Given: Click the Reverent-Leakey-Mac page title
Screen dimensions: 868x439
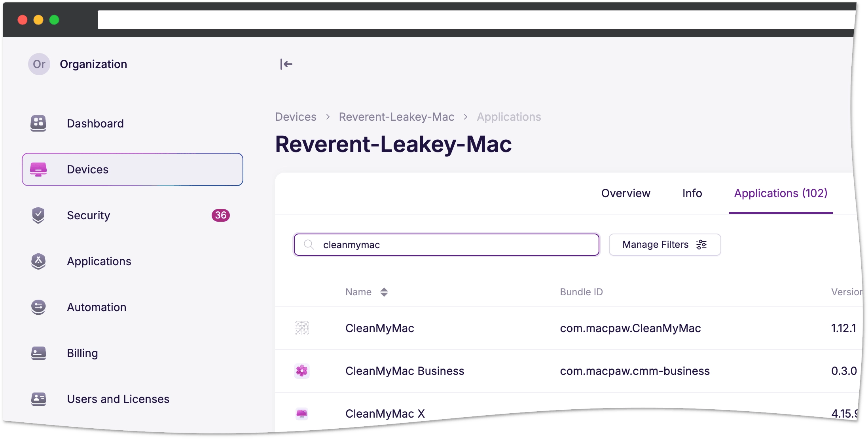Looking at the screenshot, I should coord(393,144).
